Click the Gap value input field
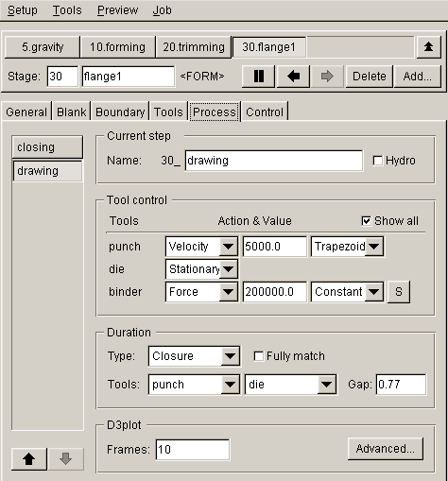The image size is (448, 481). [401, 385]
